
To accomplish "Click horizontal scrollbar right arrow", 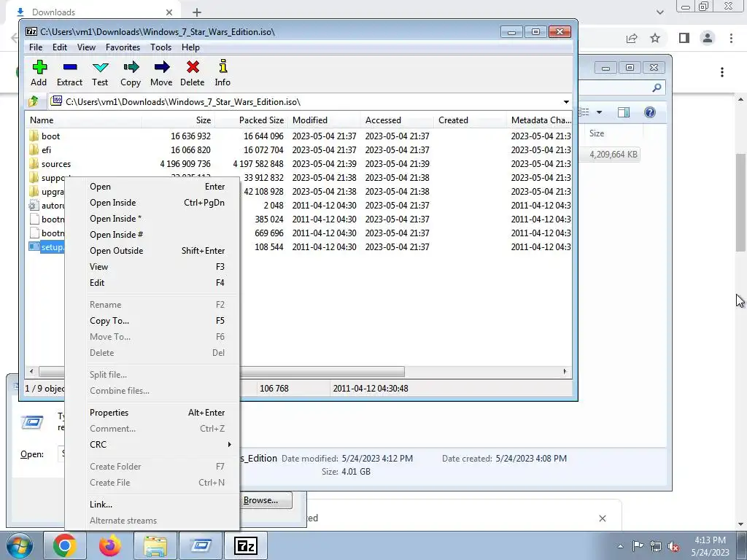I will tap(565, 371).
